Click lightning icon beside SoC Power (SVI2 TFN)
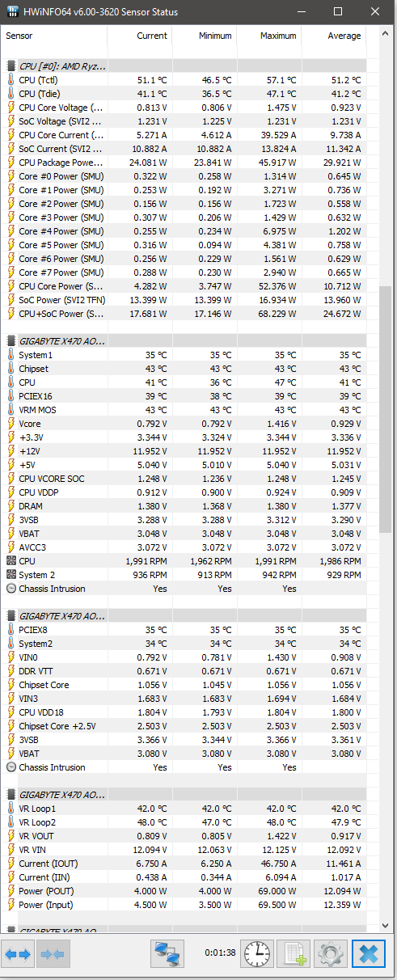 point(11,300)
